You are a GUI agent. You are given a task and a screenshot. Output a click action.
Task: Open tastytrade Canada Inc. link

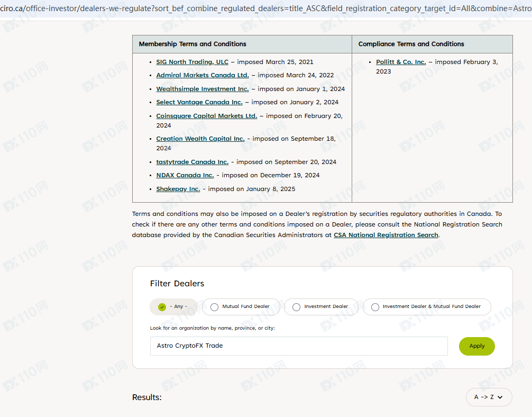(x=192, y=162)
